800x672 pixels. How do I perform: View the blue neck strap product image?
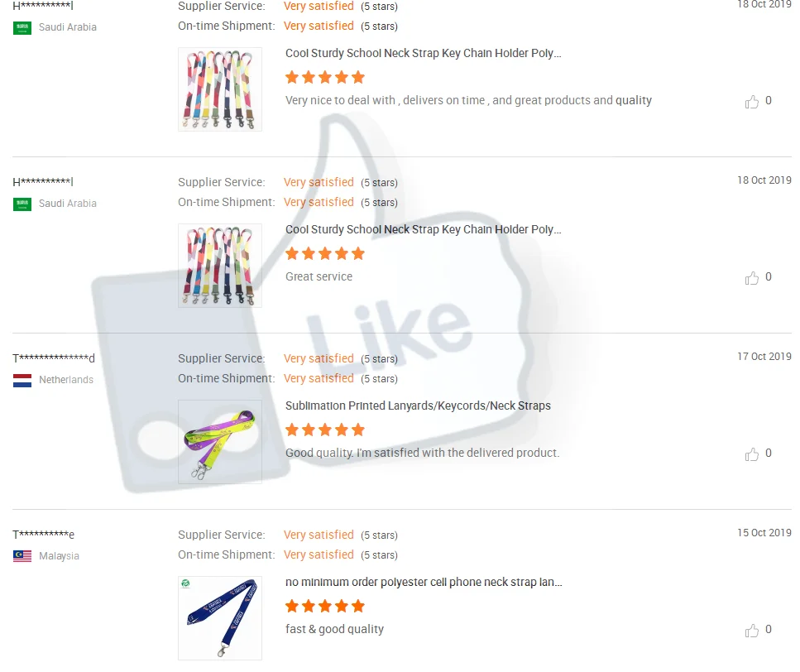click(x=220, y=618)
